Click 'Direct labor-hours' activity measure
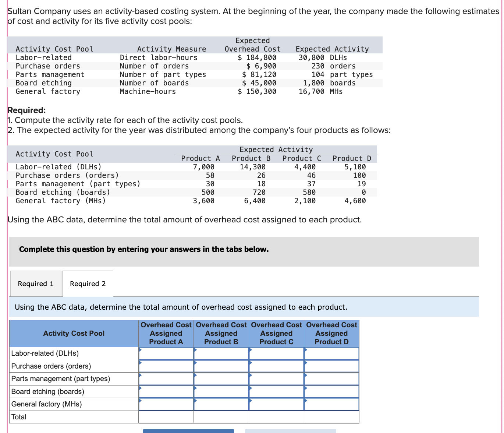The image size is (504, 433). pyautogui.click(x=159, y=57)
